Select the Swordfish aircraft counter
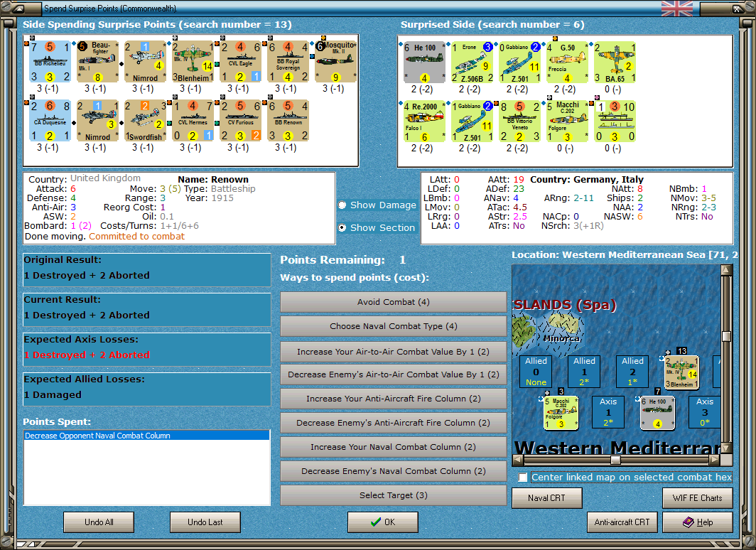 point(145,121)
